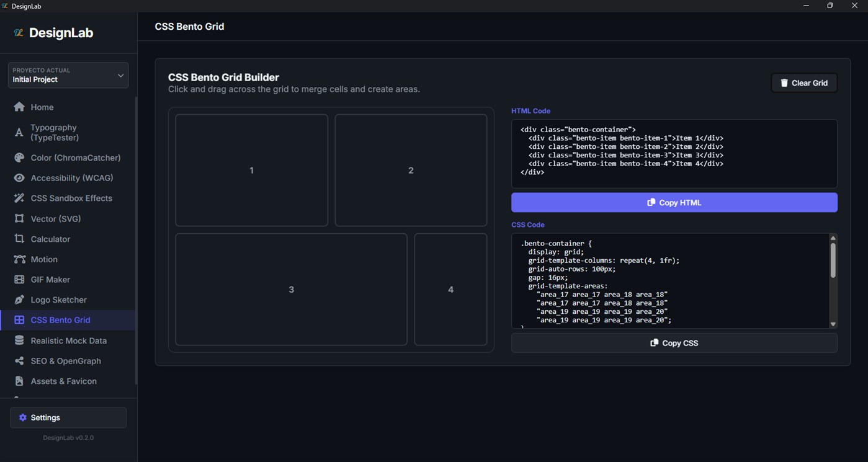The image size is (868, 462).
Task: Click the Vector SVG shape icon
Action: (19, 218)
